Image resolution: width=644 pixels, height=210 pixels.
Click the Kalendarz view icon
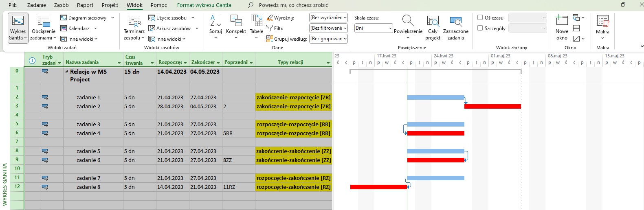pos(64,28)
